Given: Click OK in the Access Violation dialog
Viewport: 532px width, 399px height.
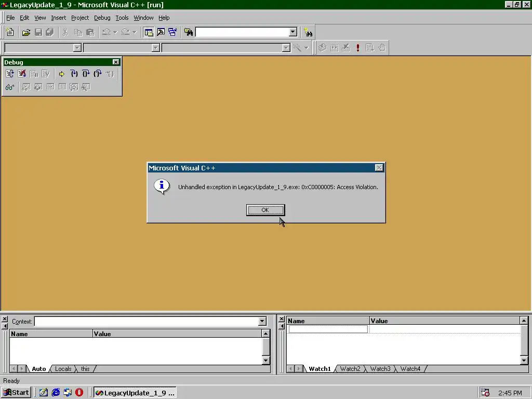Looking at the screenshot, I should pyautogui.click(x=265, y=210).
